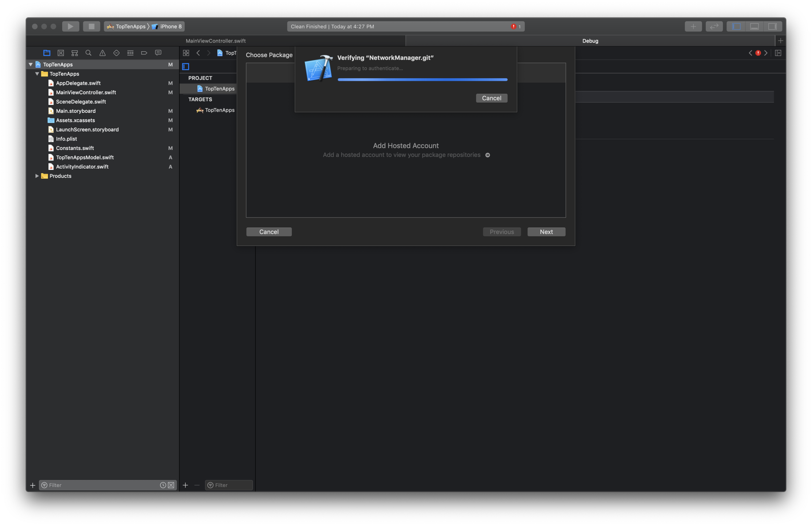Image resolution: width=812 pixels, height=526 pixels.
Task: Open the Find navigator magnifier icon
Action: (x=88, y=53)
